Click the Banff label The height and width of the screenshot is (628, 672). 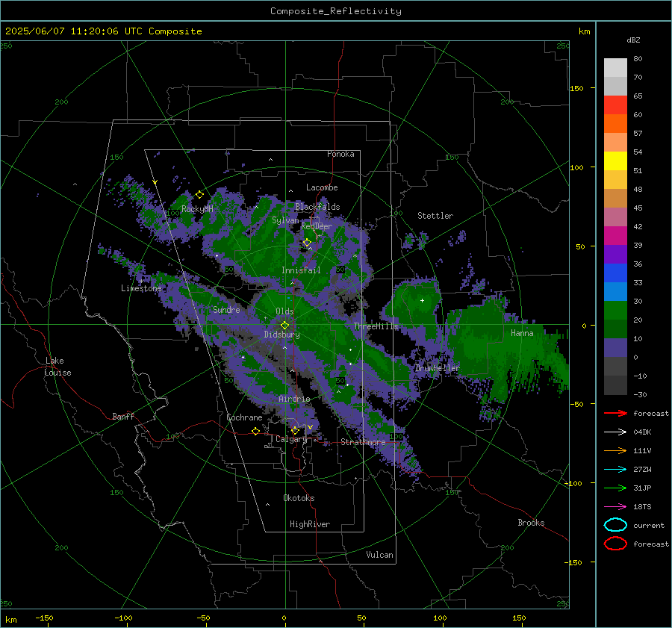(x=123, y=416)
